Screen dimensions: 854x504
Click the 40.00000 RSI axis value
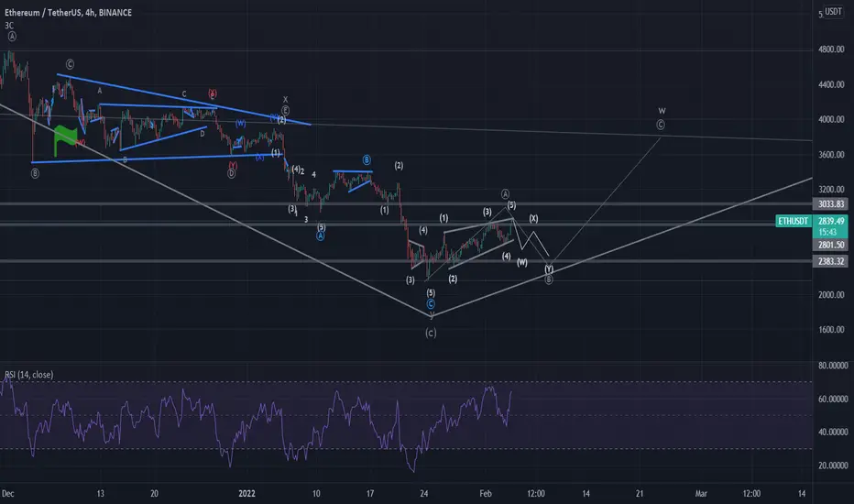point(833,433)
